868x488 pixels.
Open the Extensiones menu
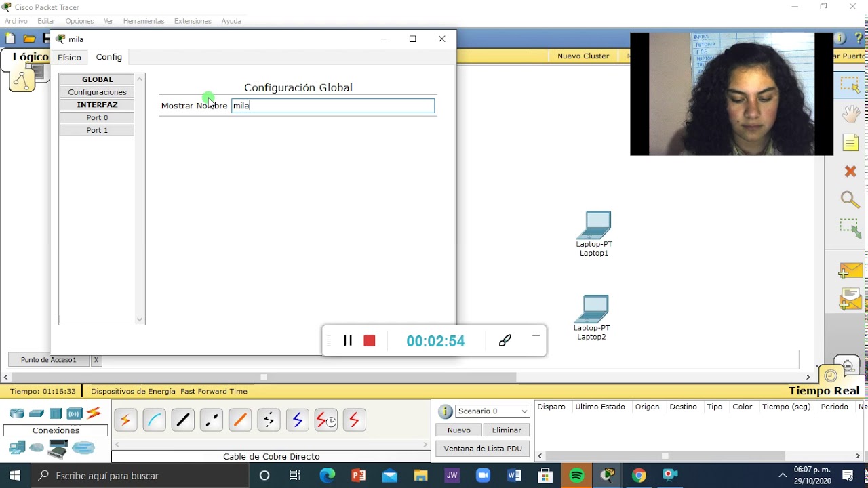coord(193,21)
